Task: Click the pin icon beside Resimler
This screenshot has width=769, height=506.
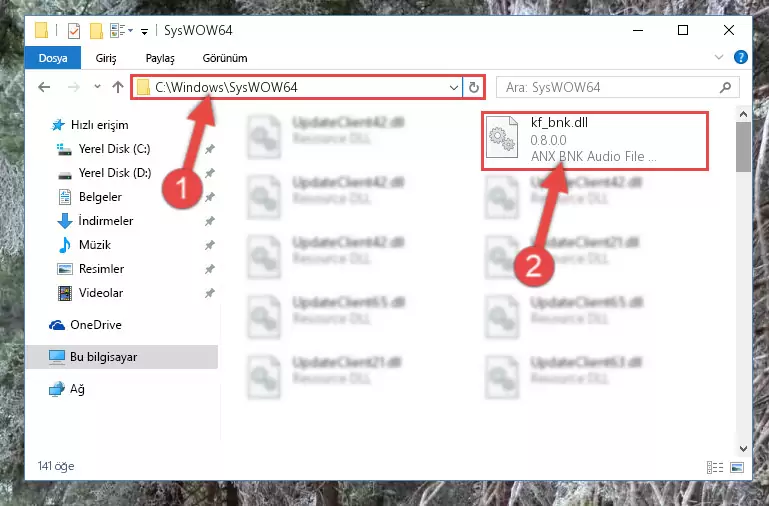Action: point(209,269)
